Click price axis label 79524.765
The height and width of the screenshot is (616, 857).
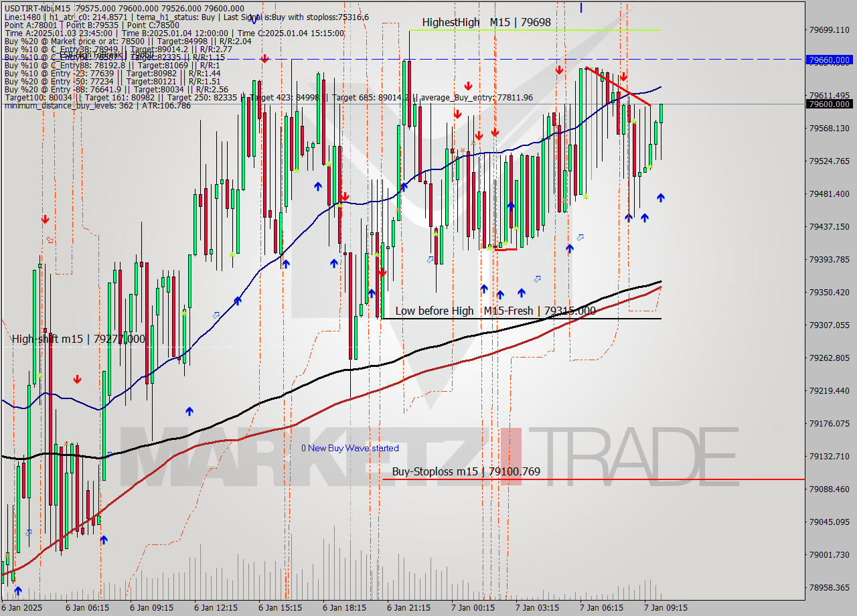click(830, 161)
